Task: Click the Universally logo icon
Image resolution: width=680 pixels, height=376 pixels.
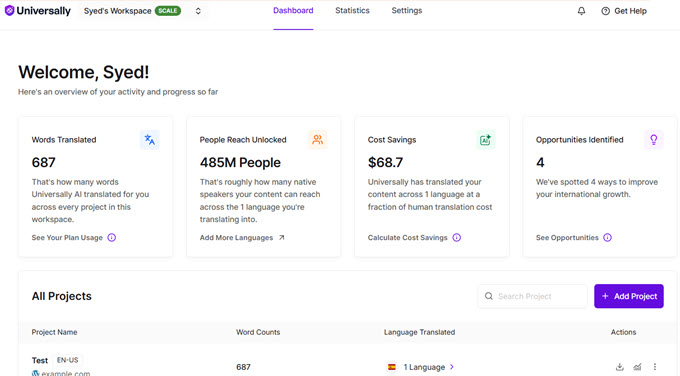Action: (x=9, y=10)
